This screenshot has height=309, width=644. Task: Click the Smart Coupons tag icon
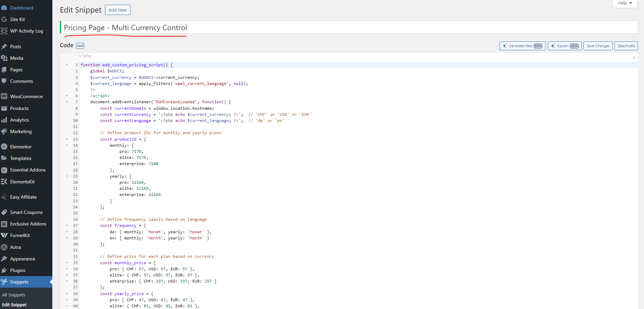click(x=4, y=212)
